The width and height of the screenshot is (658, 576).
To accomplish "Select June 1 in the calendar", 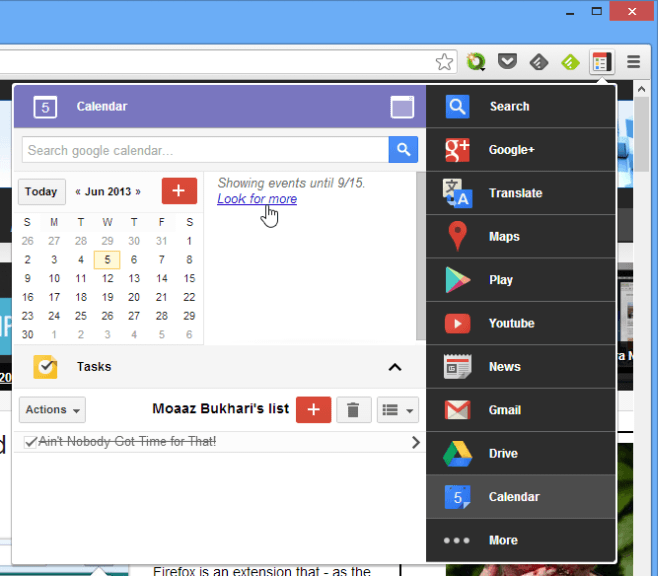I will (189, 241).
